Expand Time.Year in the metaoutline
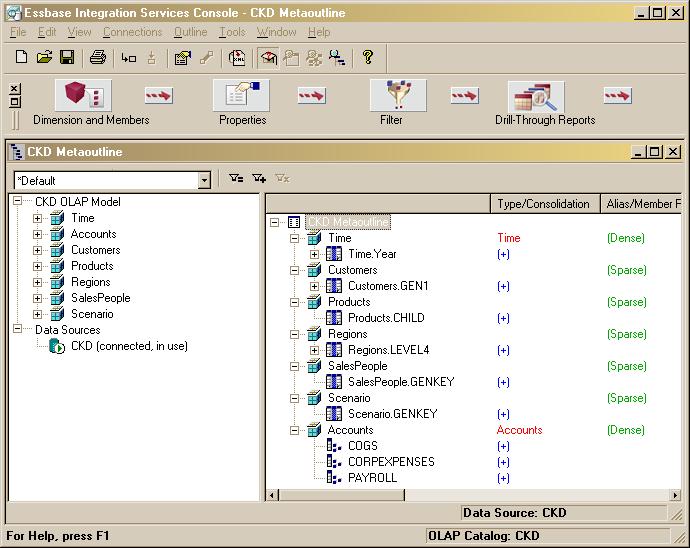Screen dimensions: 690x548 tap(314, 254)
